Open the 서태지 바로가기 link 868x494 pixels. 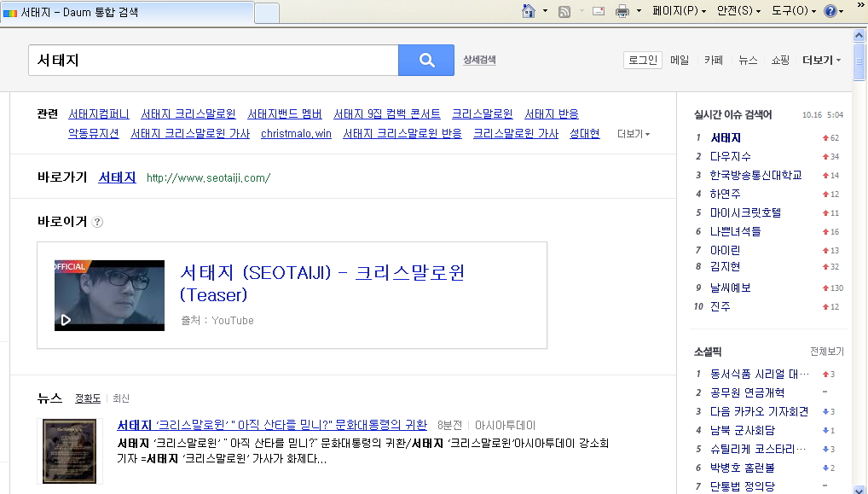(117, 177)
